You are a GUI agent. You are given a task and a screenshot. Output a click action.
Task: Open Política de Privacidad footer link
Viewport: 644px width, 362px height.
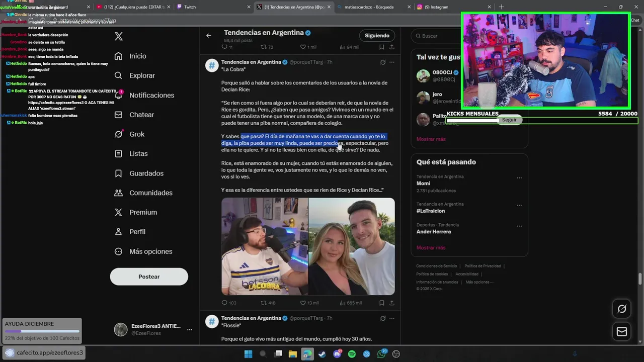tap(482, 266)
